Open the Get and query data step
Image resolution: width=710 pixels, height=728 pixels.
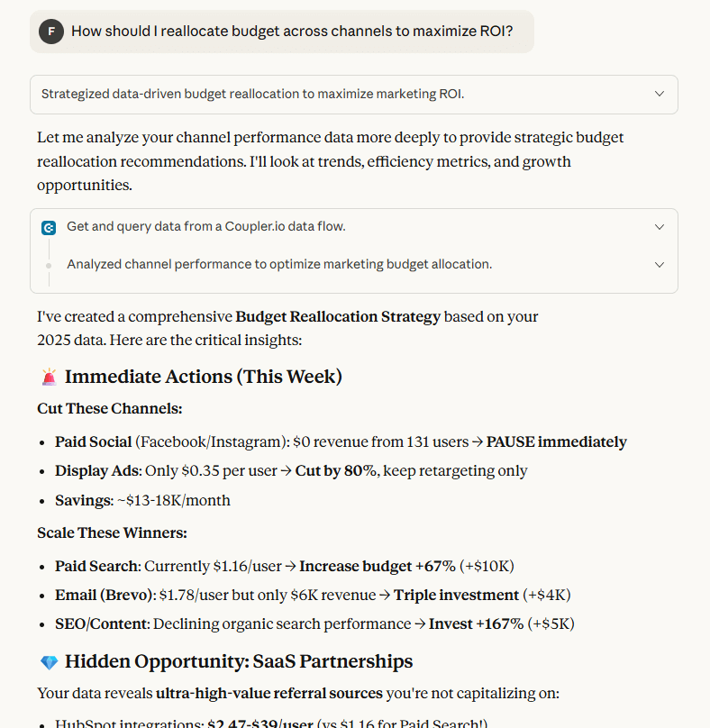tap(205, 227)
